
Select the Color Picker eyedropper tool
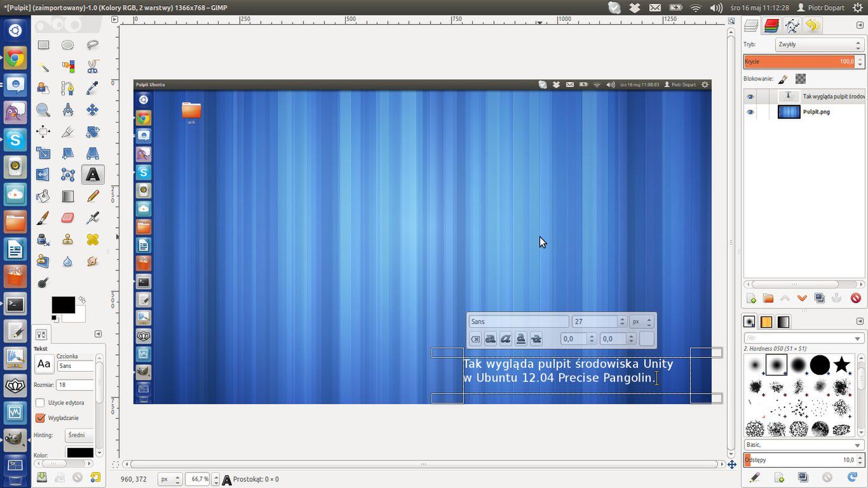[x=93, y=88]
